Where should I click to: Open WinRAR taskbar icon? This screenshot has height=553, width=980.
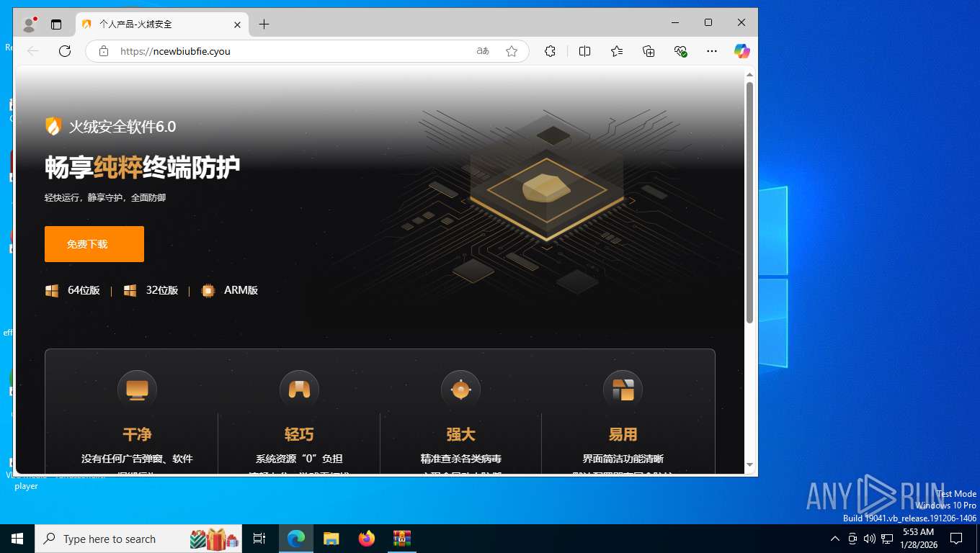401,539
